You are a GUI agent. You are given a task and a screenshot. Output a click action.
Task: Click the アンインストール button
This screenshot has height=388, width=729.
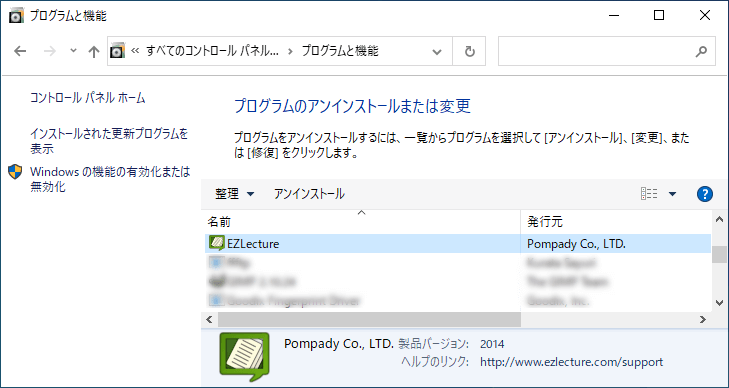pos(309,194)
